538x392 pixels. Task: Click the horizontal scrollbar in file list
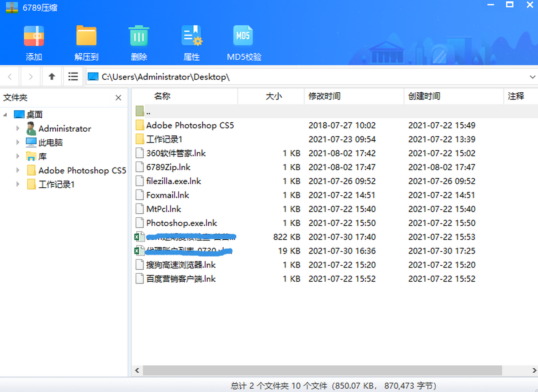pos(323,370)
